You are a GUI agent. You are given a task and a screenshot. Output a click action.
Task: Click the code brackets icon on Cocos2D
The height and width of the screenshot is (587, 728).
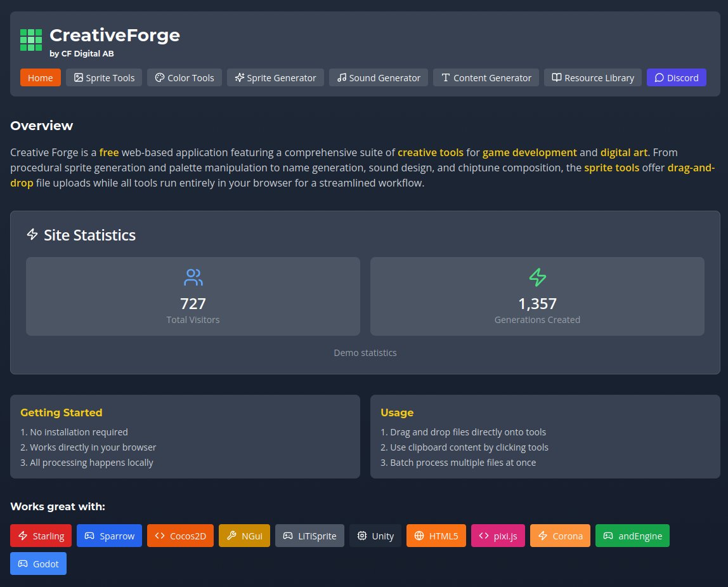point(160,536)
